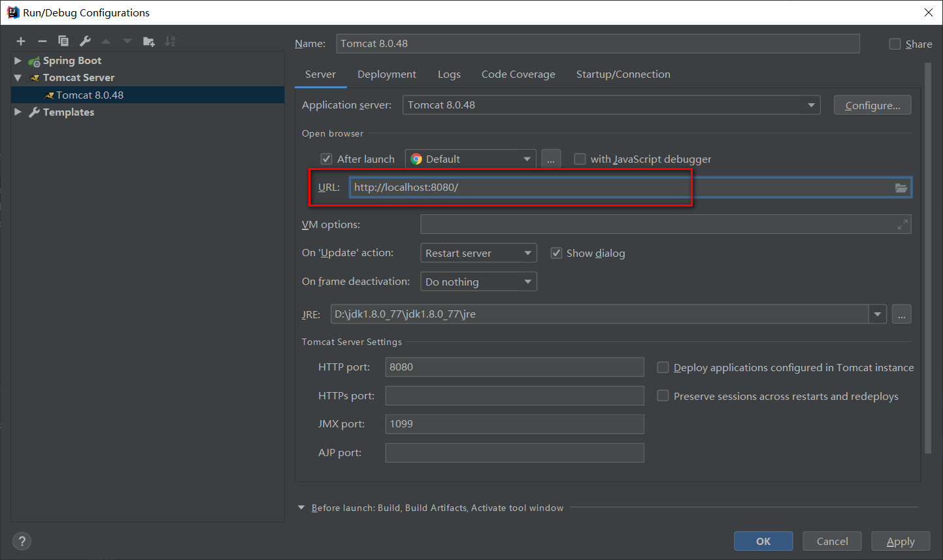Screen dimensions: 943x560
Task: Open edit defaults wrench icon
Action: [x=85, y=41]
